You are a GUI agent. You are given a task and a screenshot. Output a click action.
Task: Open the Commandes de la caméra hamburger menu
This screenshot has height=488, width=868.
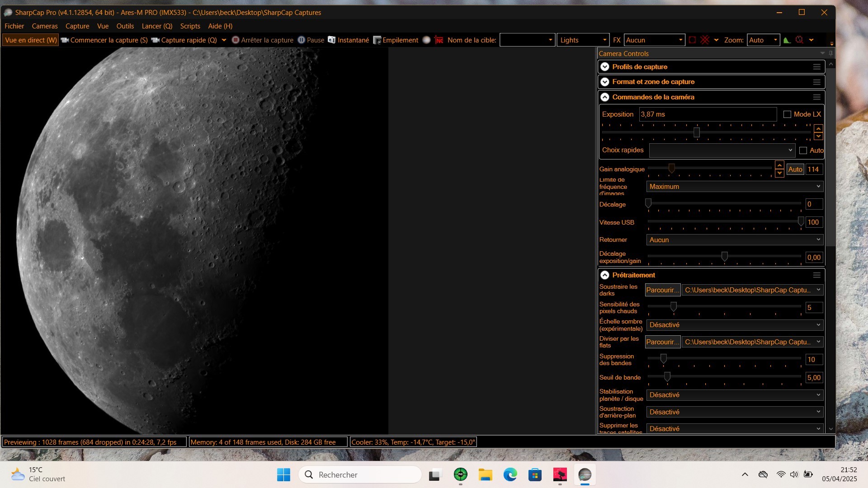pos(816,97)
